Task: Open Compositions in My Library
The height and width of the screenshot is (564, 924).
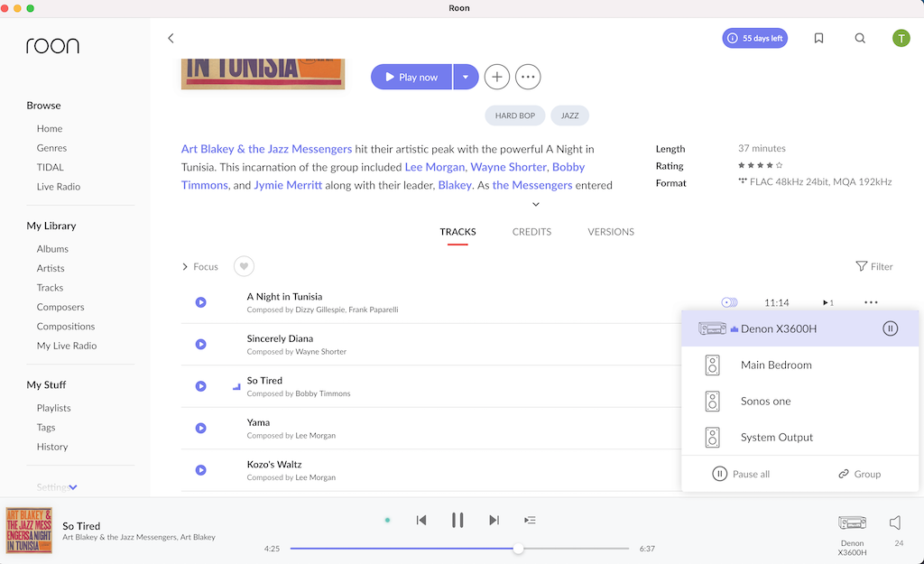Action: pyautogui.click(x=65, y=327)
